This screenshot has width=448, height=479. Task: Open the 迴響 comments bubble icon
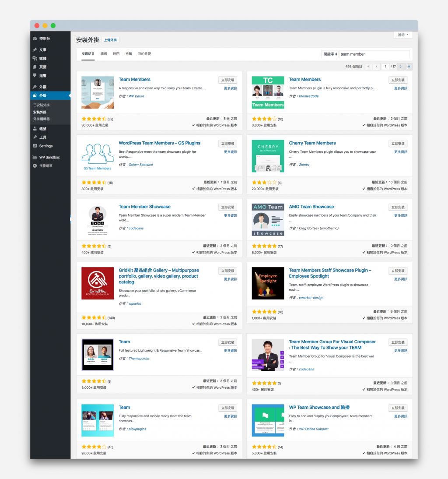[x=35, y=75]
